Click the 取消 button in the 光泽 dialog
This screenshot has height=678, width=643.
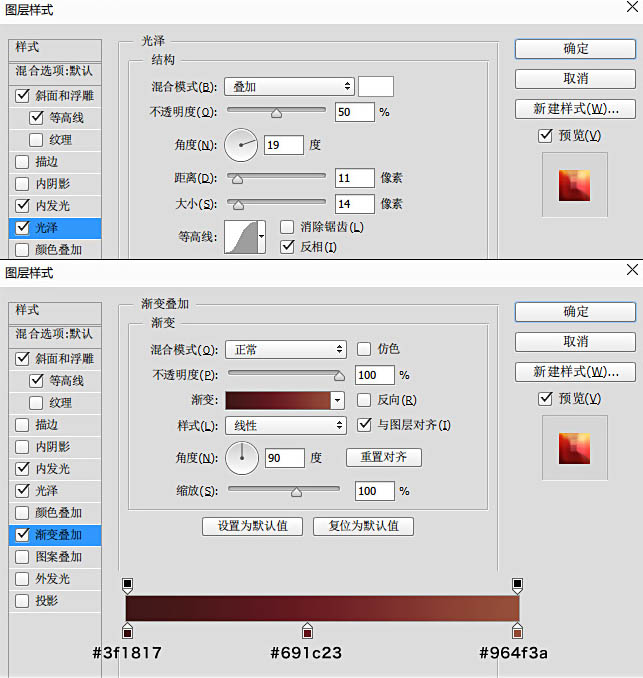[x=575, y=79]
